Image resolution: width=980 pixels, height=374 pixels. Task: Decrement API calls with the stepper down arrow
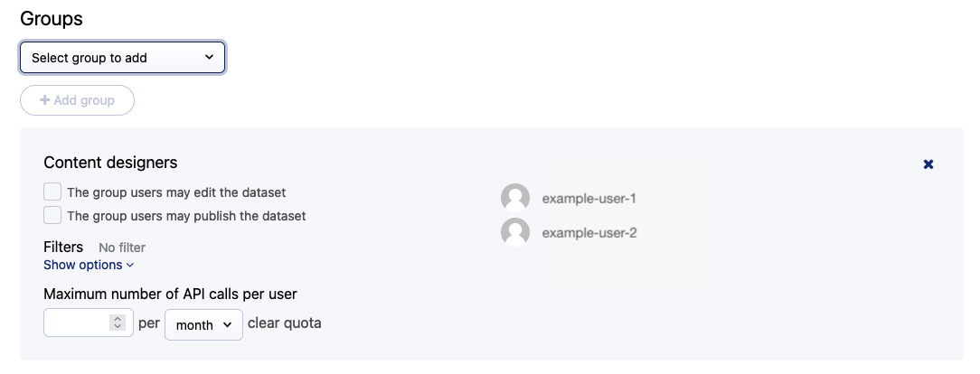[x=117, y=326]
